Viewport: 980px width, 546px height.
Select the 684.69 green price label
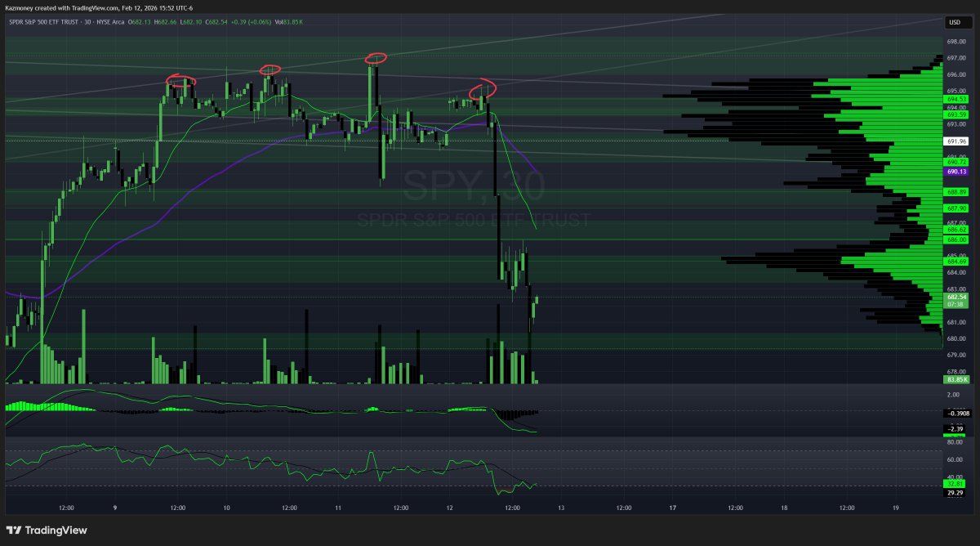pyautogui.click(x=956, y=262)
